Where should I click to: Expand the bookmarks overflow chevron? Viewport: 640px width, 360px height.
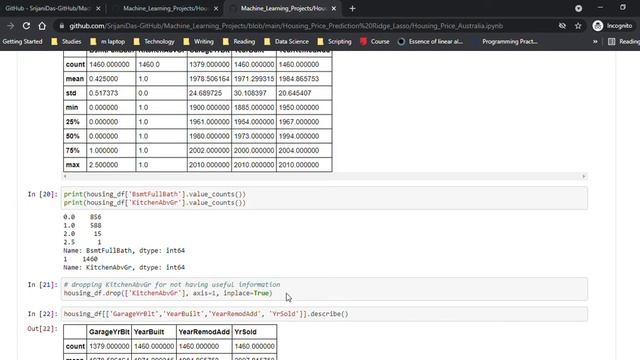(595, 42)
